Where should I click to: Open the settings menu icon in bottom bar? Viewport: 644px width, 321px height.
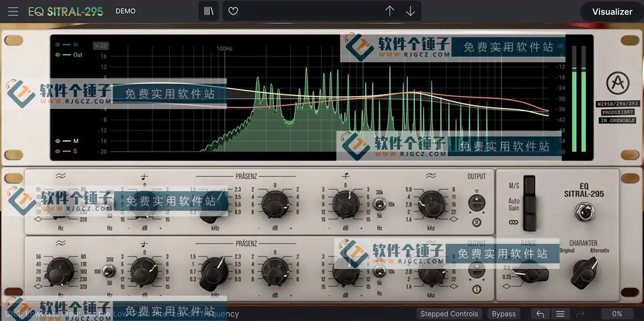pos(560,313)
